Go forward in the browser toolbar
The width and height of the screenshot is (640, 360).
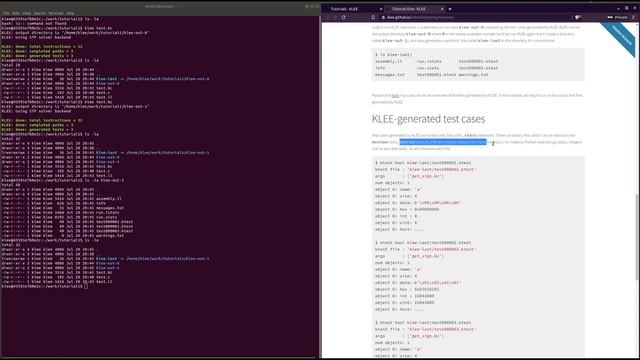point(335,18)
